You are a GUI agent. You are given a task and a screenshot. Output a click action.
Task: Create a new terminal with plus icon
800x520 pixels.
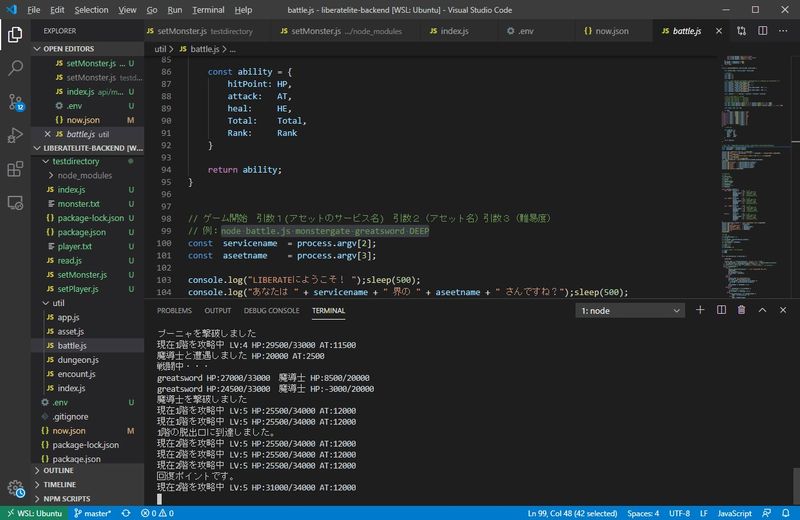(x=700, y=310)
